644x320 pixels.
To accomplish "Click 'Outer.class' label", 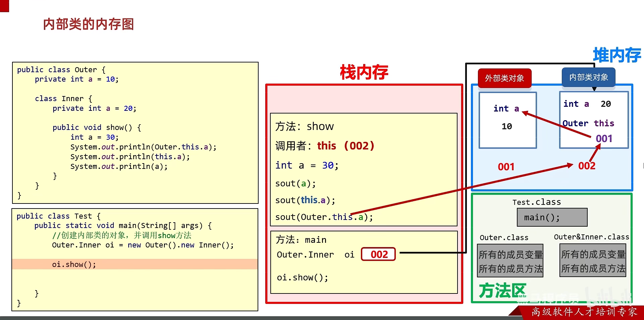I will [x=504, y=238].
